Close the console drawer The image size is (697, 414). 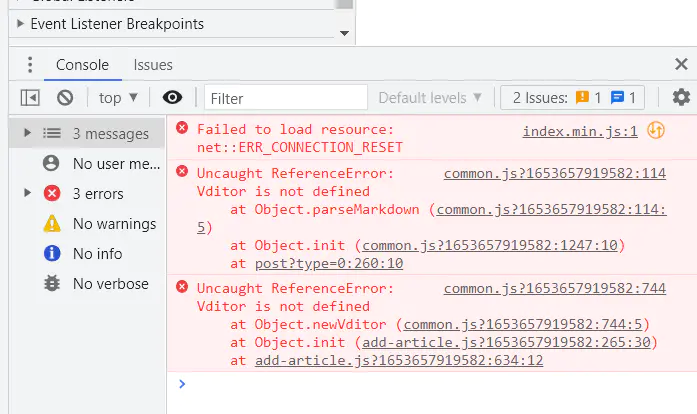(x=681, y=65)
